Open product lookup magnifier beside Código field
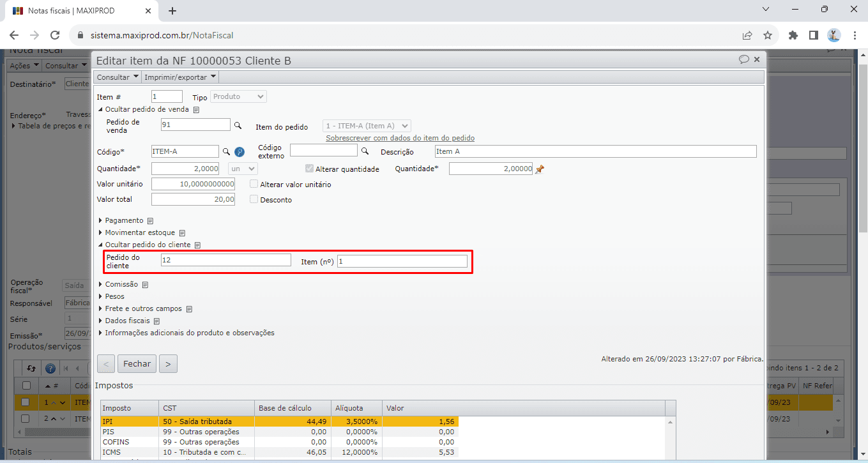Screen dimensions: 868x463 [225, 152]
